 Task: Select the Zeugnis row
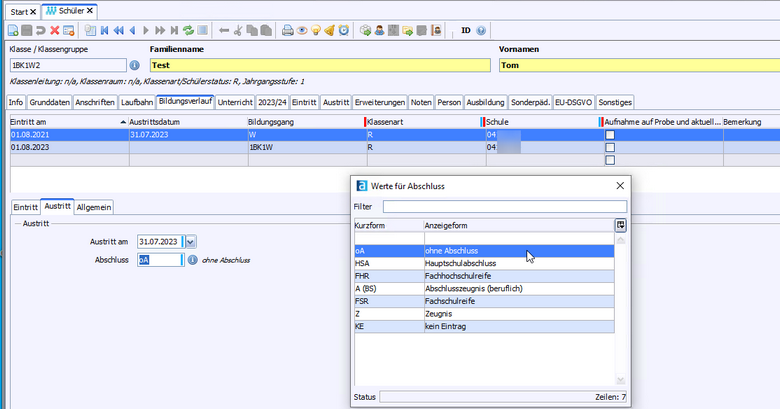[484, 314]
